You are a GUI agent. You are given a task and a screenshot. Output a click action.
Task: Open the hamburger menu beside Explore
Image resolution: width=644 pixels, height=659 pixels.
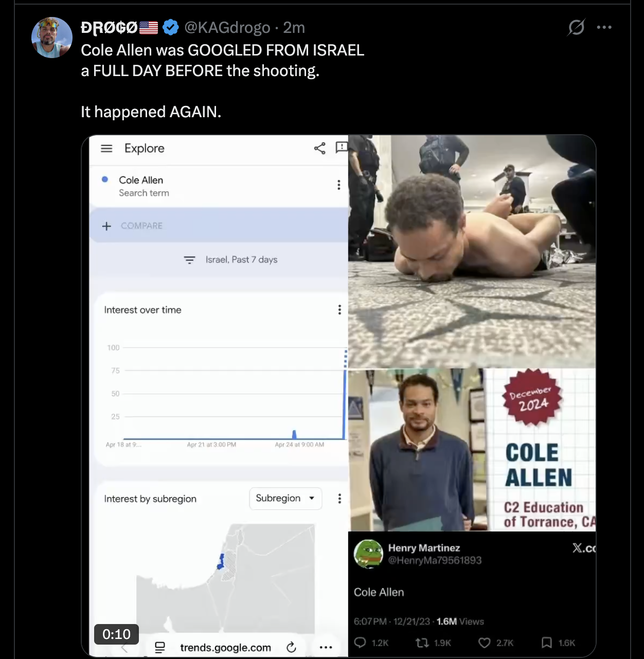point(106,149)
